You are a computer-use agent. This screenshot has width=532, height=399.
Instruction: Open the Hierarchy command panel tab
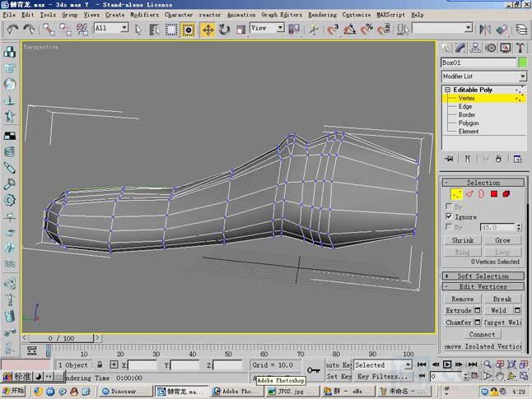click(x=475, y=48)
